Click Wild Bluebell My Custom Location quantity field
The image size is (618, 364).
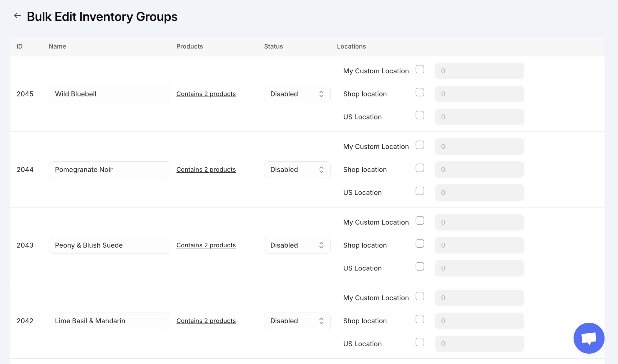[479, 71]
